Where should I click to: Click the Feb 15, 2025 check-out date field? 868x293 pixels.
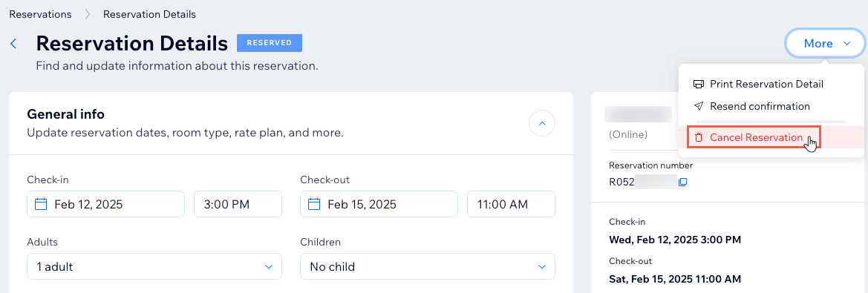379,204
